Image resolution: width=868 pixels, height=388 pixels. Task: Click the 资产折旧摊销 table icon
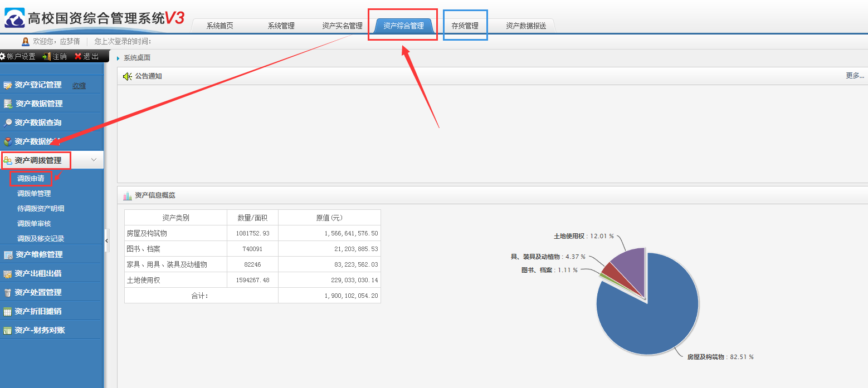(x=8, y=312)
